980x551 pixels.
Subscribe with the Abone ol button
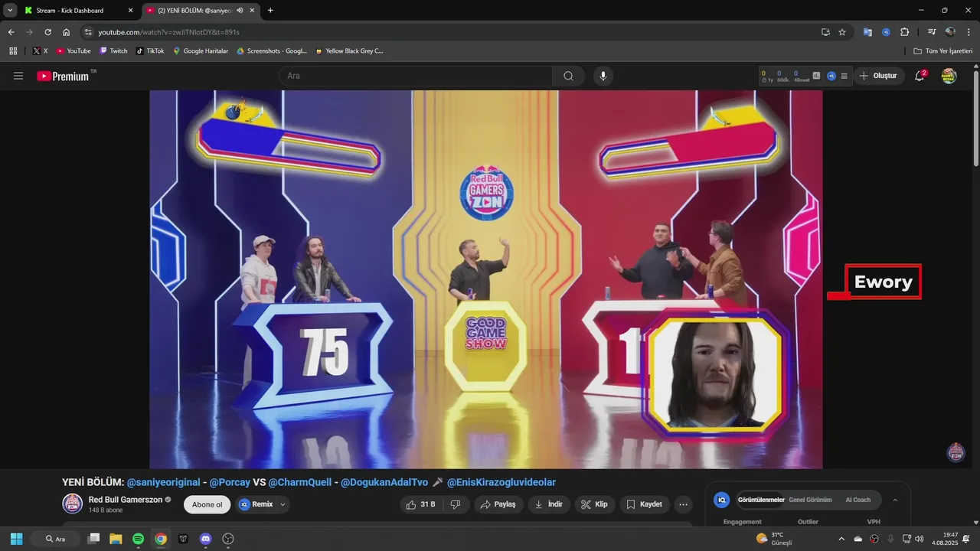pyautogui.click(x=207, y=504)
